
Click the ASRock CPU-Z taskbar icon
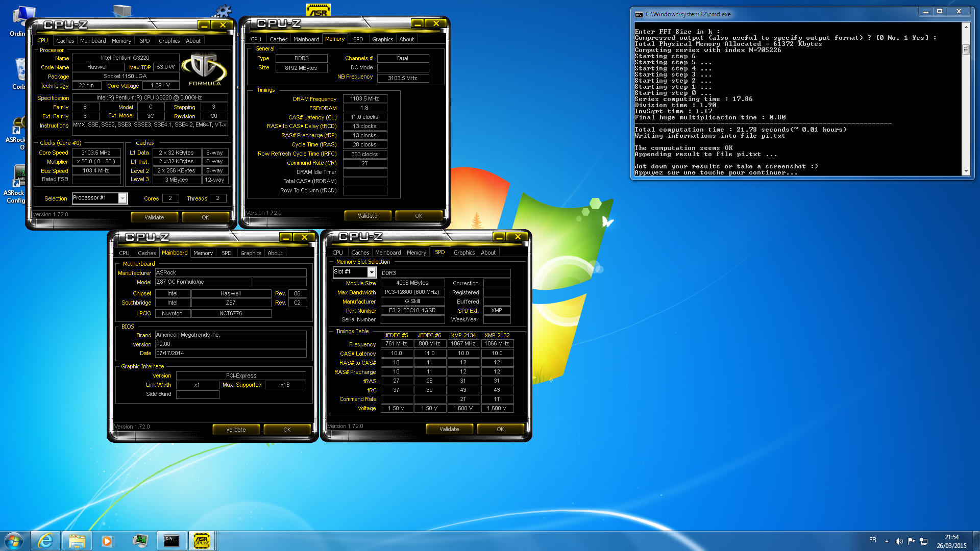pyautogui.click(x=202, y=540)
